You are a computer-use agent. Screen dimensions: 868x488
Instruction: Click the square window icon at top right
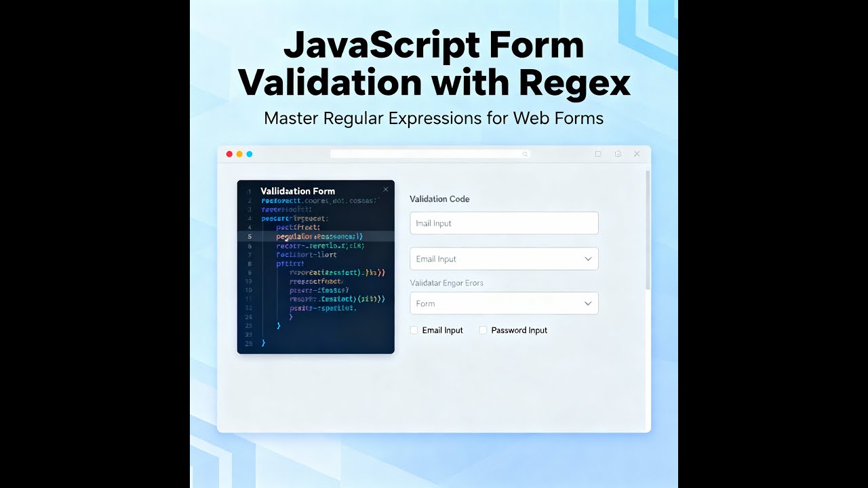598,154
